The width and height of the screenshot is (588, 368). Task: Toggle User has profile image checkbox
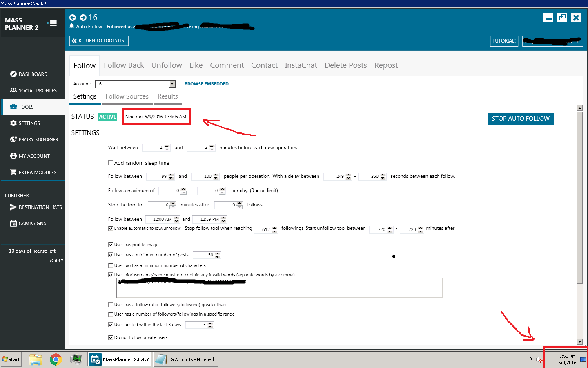coord(111,245)
